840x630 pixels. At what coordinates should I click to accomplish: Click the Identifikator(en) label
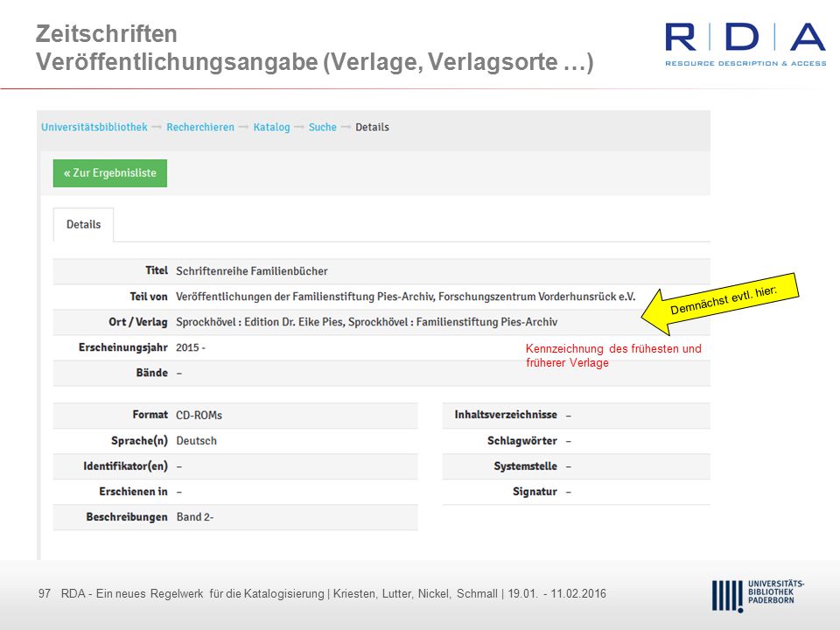tap(125, 466)
